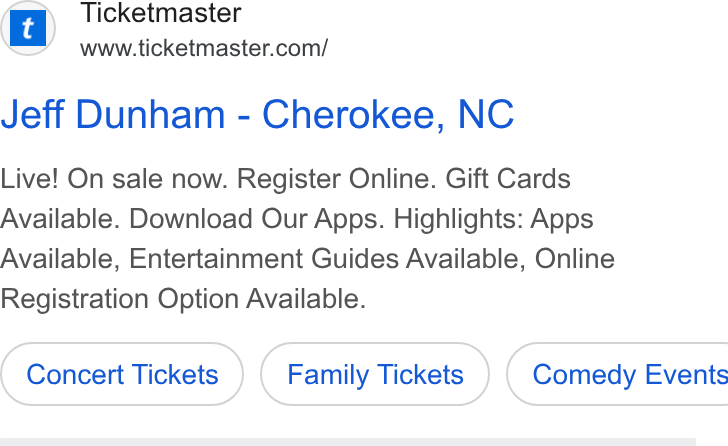Open the Comedy Events chip
The width and height of the screenshot is (728, 446).
pyautogui.click(x=618, y=374)
